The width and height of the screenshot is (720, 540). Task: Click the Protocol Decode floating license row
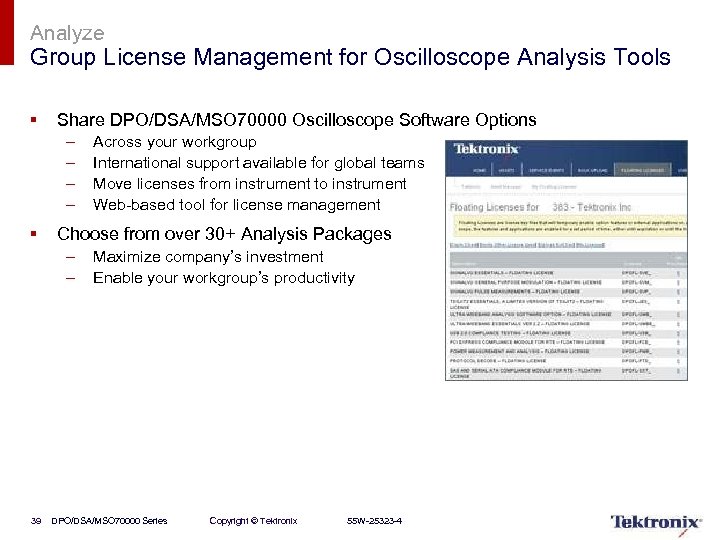click(x=568, y=361)
